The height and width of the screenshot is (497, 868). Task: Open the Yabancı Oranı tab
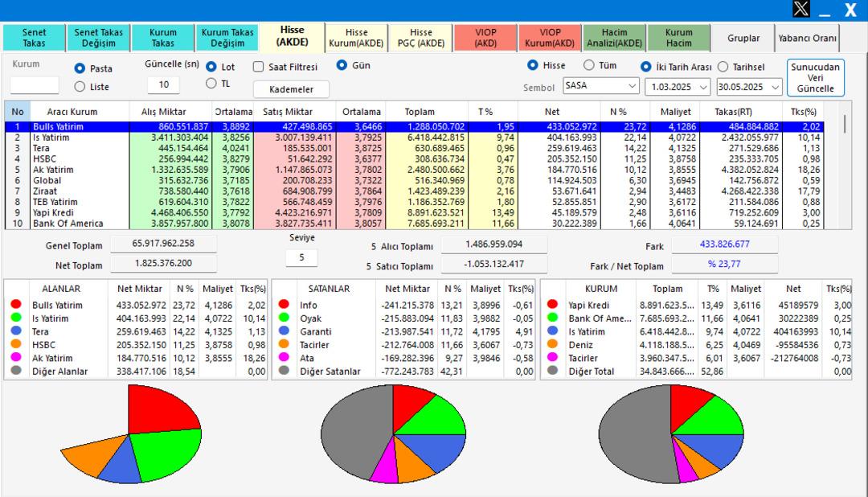807,38
